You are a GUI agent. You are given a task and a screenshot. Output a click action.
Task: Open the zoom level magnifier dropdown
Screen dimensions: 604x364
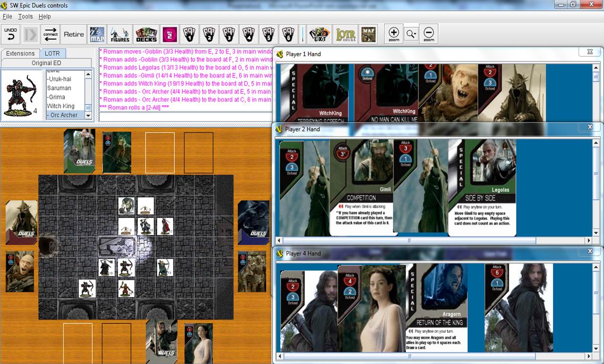pos(411,34)
